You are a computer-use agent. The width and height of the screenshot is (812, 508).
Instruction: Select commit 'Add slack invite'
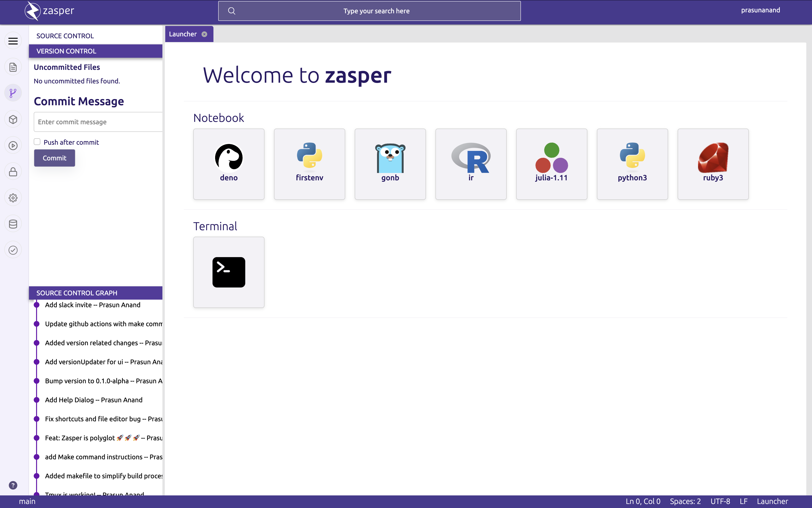coord(93,305)
